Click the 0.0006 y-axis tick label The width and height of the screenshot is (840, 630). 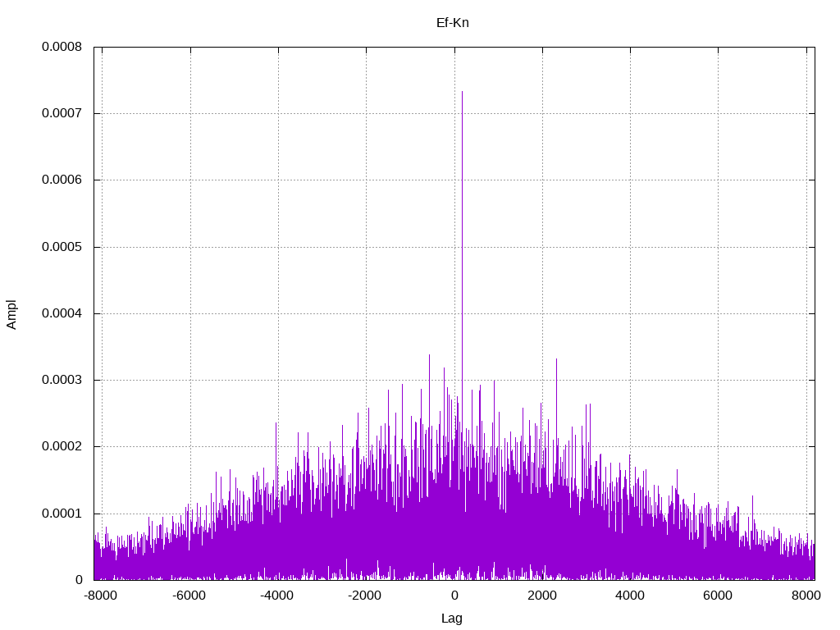tap(62, 180)
